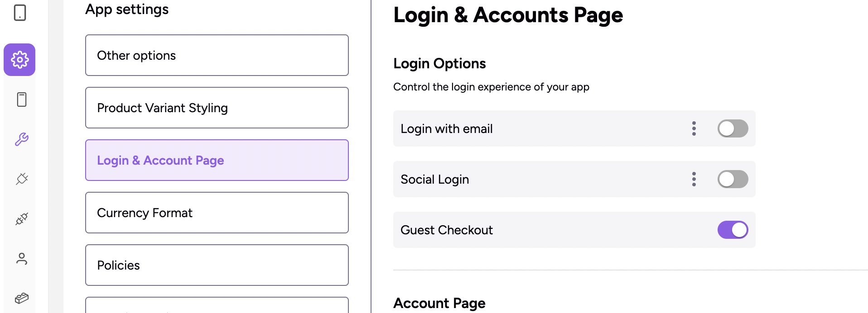
Task: Click the settings gear sidebar icon
Action: pos(19,60)
